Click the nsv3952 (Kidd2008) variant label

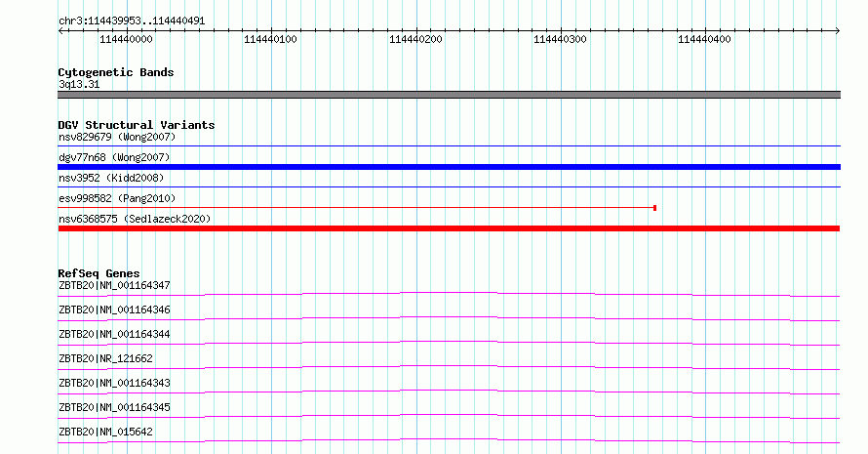click(112, 178)
